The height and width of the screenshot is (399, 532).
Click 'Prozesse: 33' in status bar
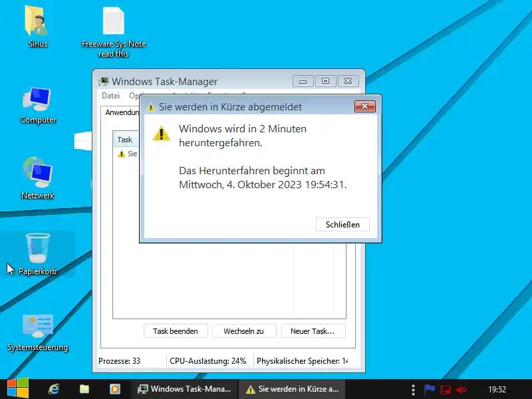(119, 361)
